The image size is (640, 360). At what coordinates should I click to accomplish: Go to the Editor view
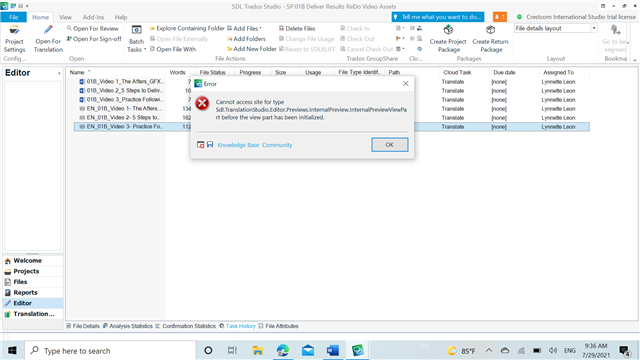33,303
